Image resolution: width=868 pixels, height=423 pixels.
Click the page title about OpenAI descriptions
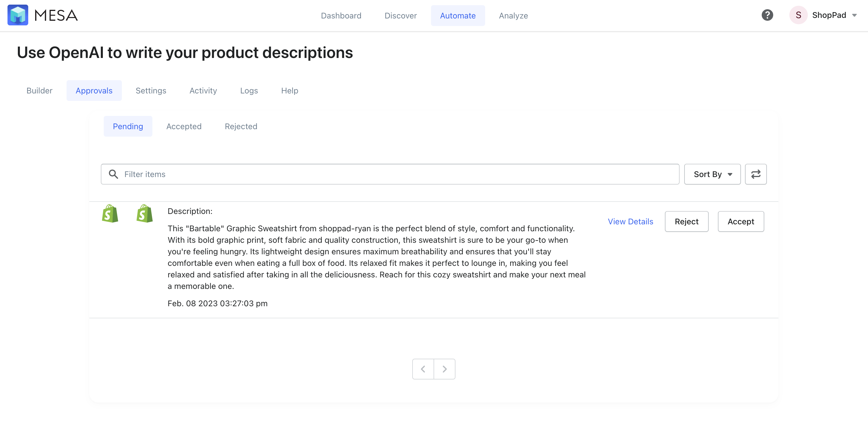tap(185, 52)
